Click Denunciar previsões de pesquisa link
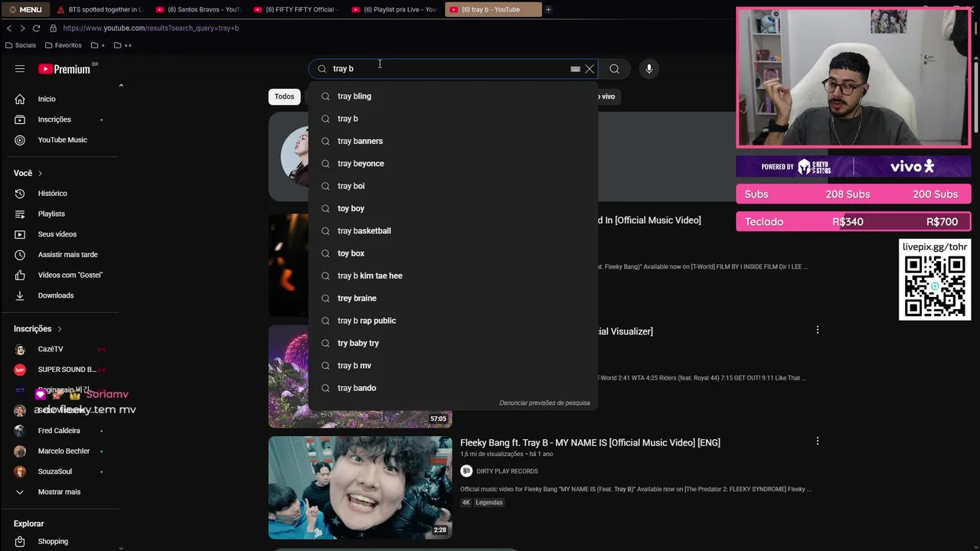The width and height of the screenshot is (980, 551). (x=544, y=403)
